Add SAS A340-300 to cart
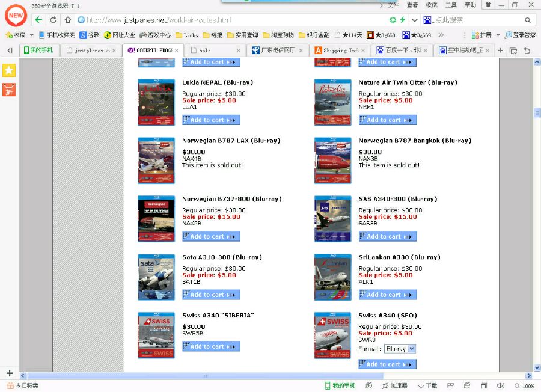The height and width of the screenshot is (392, 541). pos(388,236)
